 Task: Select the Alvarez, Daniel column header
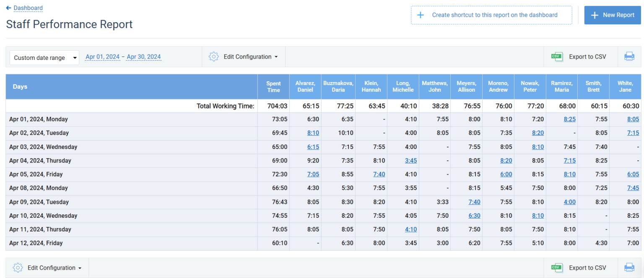click(305, 86)
